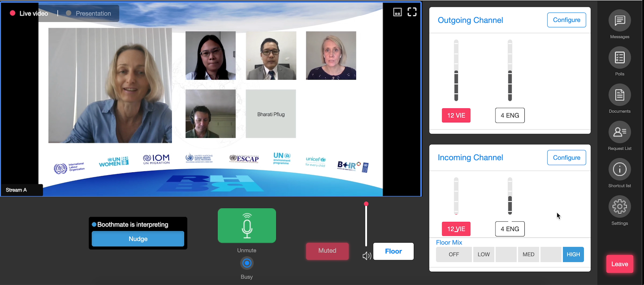Toggle the red Muted button
The width and height of the screenshot is (644, 285).
pos(327,251)
